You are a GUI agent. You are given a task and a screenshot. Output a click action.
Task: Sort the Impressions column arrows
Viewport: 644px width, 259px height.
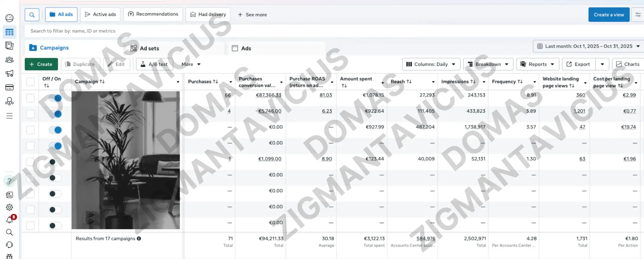pyautogui.click(x=473, y=81)
